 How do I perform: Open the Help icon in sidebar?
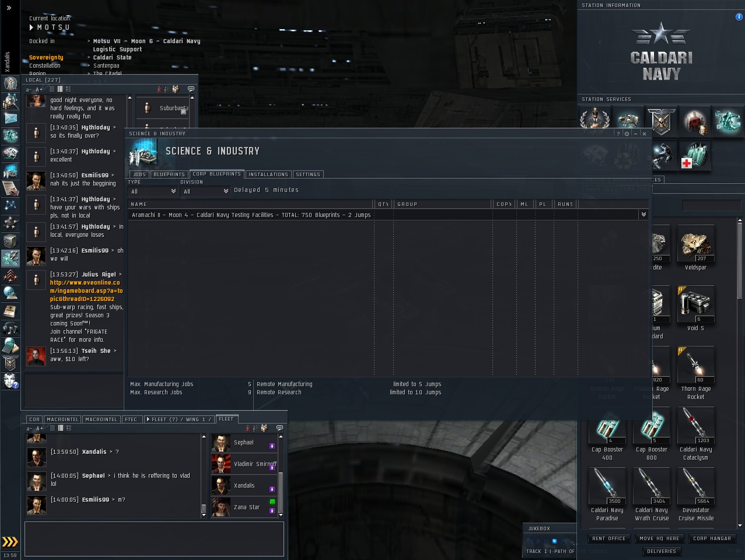[x=10, y=380]
